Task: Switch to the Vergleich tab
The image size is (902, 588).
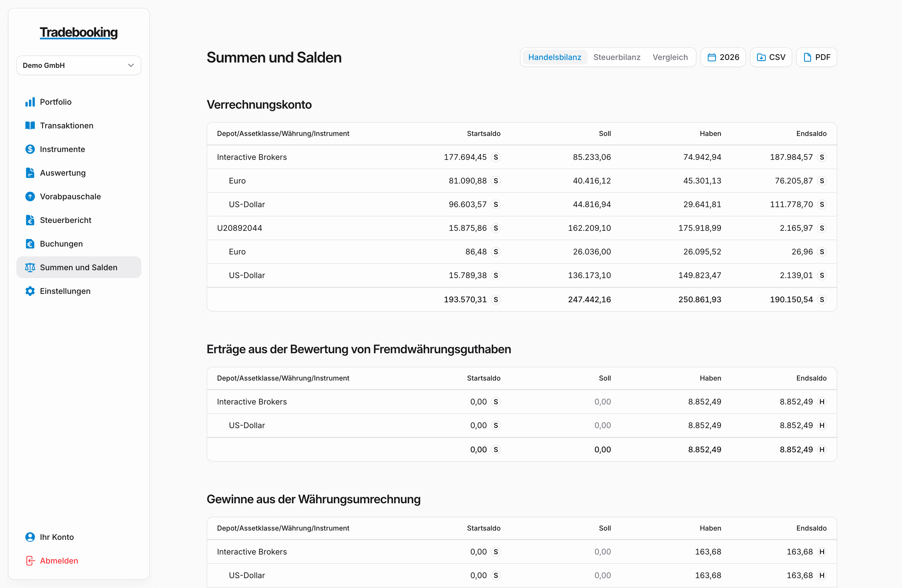Action: [670, 57]
